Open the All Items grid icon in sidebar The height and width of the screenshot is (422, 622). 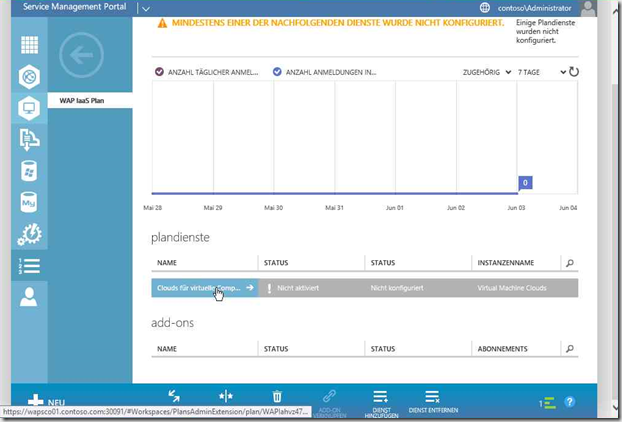tap(29, 45)
